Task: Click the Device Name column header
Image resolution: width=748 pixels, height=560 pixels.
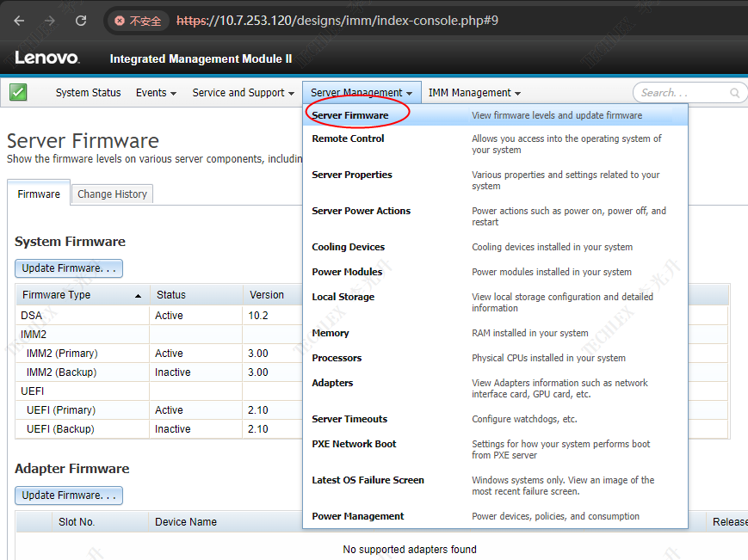Action: pyautogui.click(x=226, y=522)
